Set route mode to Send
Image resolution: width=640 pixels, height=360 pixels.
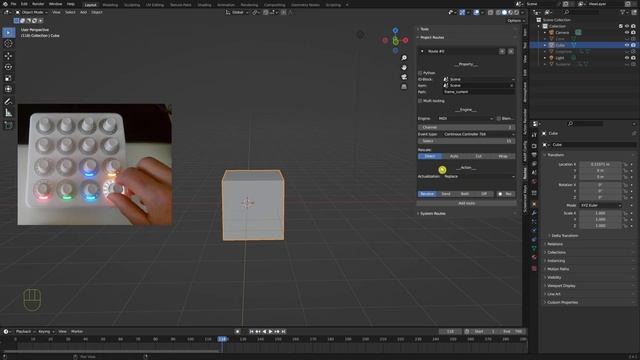tap(446, 194)
